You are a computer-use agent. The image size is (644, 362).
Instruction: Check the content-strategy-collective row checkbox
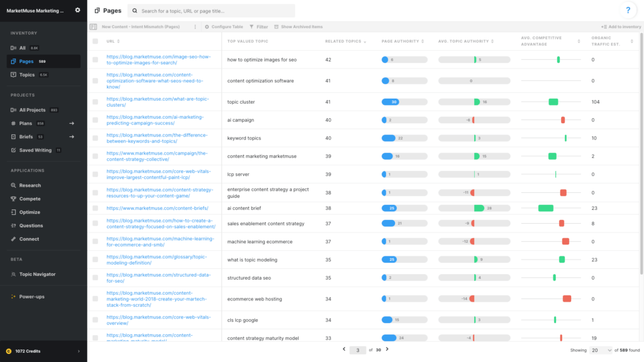(96, 156)
